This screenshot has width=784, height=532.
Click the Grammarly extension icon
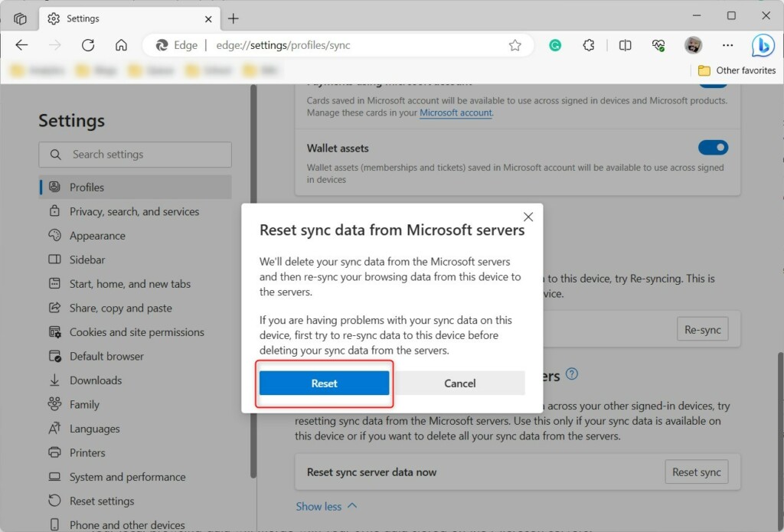pos(554,45)
